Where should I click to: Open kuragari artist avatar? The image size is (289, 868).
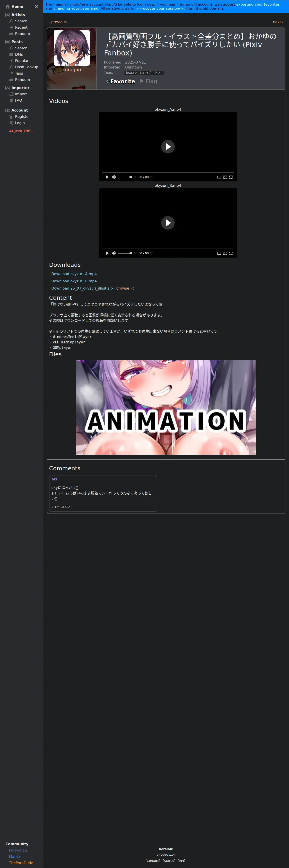72,48
